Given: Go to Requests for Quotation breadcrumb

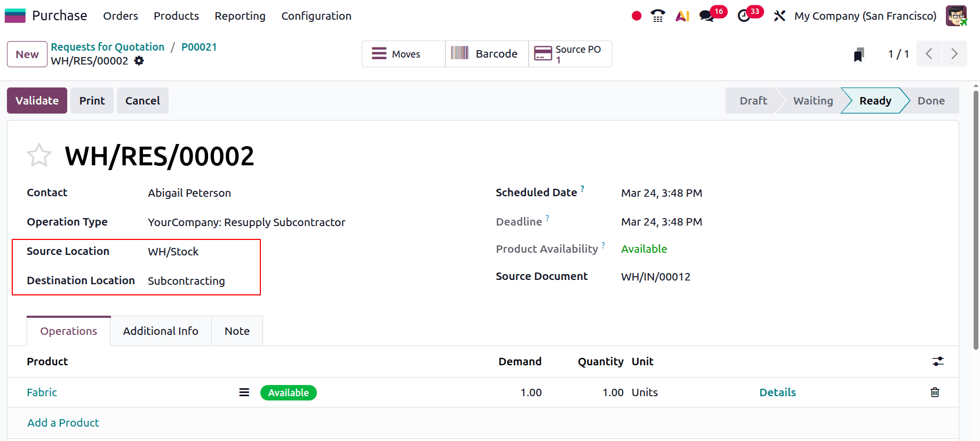Looking at the screenshot, I should point(108,47).
